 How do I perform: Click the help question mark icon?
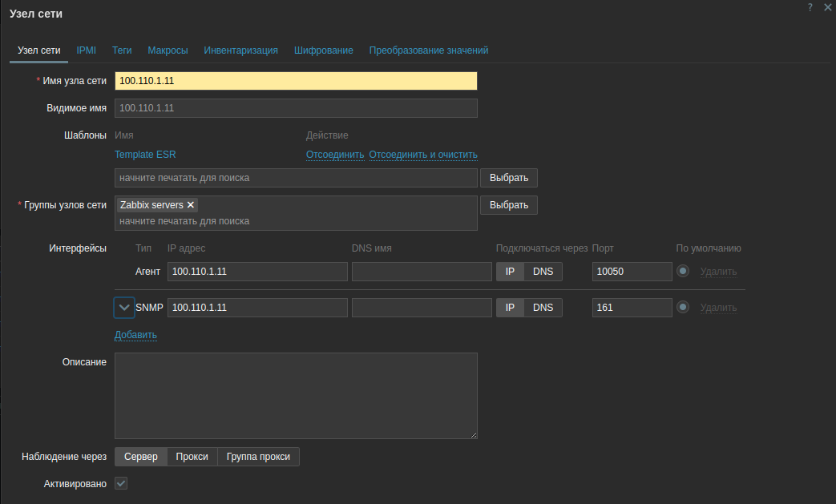810,6
